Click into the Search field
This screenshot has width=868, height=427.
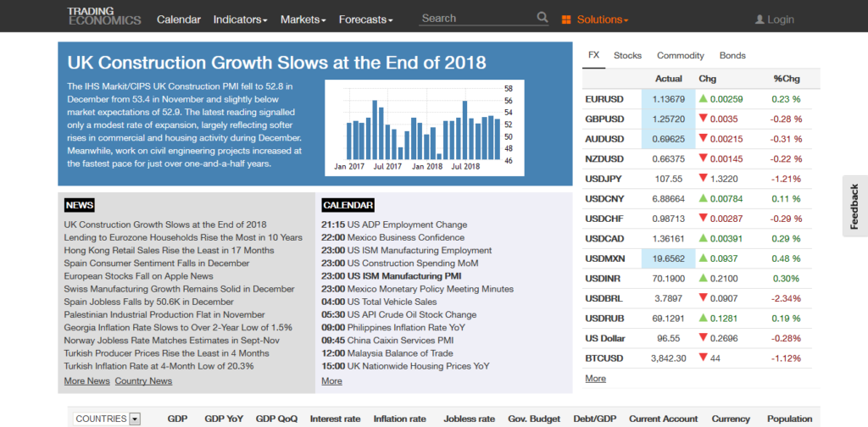click(476, 19)
